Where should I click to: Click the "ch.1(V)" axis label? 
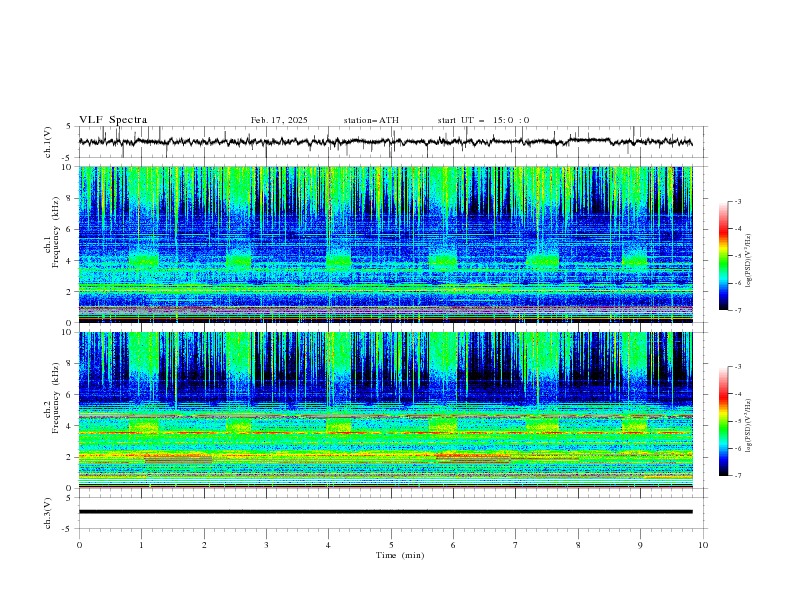(x=48, y=142)
